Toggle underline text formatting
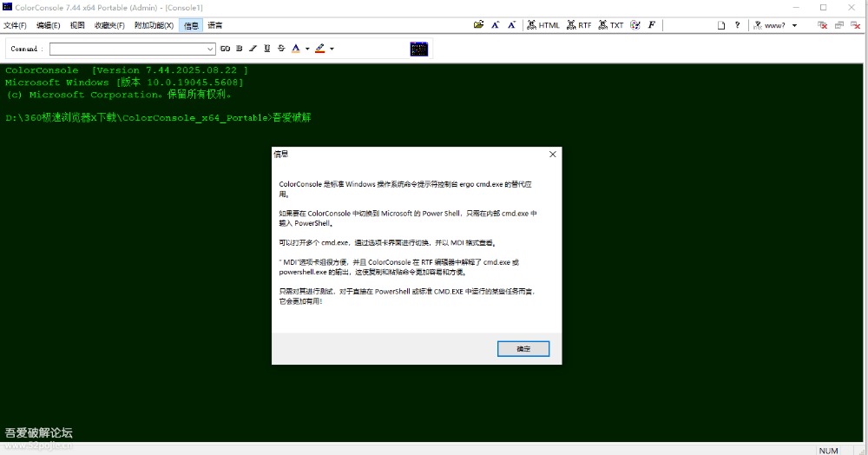This screenshot has height=455, width=868. point(266,49)
